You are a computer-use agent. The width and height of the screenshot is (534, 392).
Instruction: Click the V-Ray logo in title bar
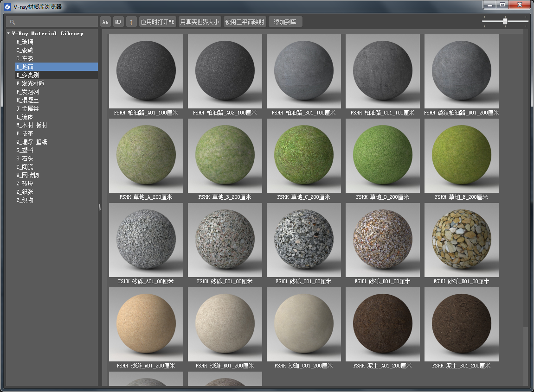(7, 7)
